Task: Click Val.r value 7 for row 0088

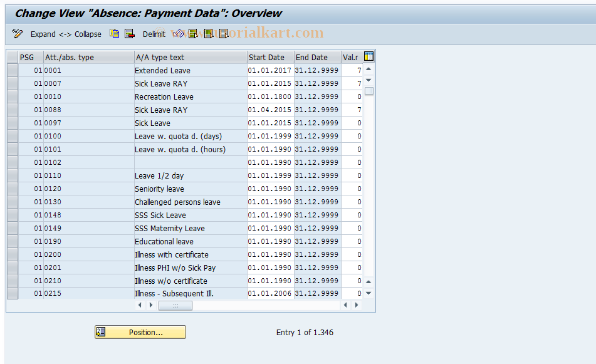Action: (x=352, y=110)
